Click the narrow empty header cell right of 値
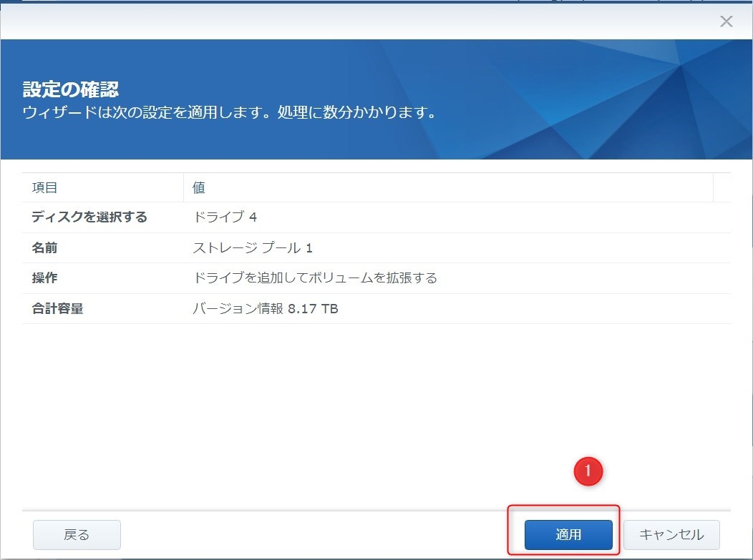Viewport: 753px width, 560px height. pos(722,187)
